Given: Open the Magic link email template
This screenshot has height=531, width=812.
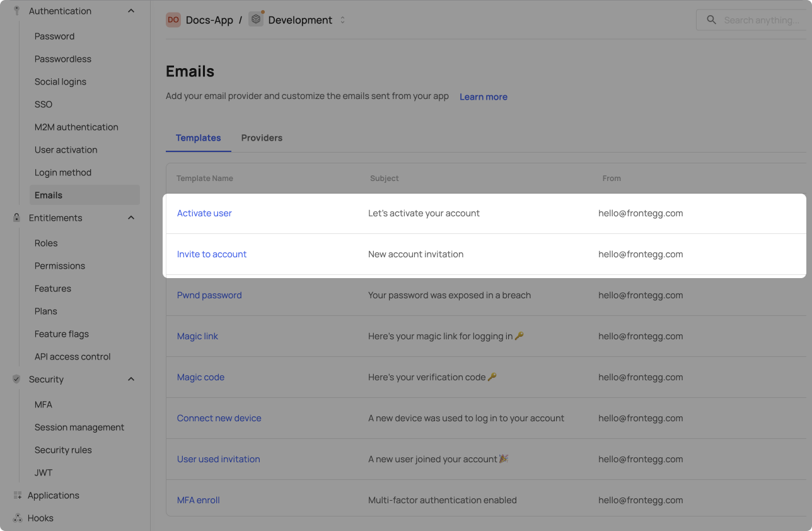Looking at the screenshot, I should pyautogui.click(x=197, y=336).
